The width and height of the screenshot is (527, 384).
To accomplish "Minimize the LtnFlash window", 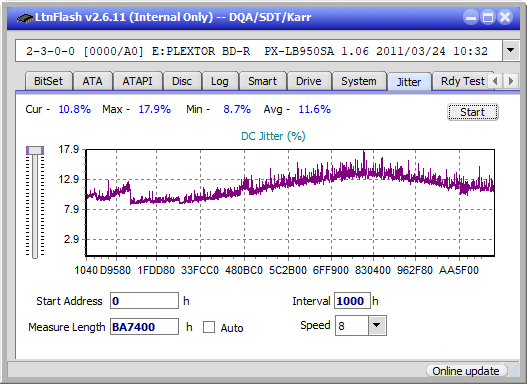I will 471,17.
